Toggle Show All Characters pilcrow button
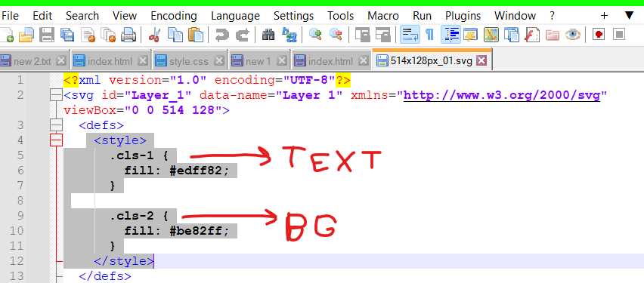This screenshot has height=283, width=644. [x=429, y=35]
